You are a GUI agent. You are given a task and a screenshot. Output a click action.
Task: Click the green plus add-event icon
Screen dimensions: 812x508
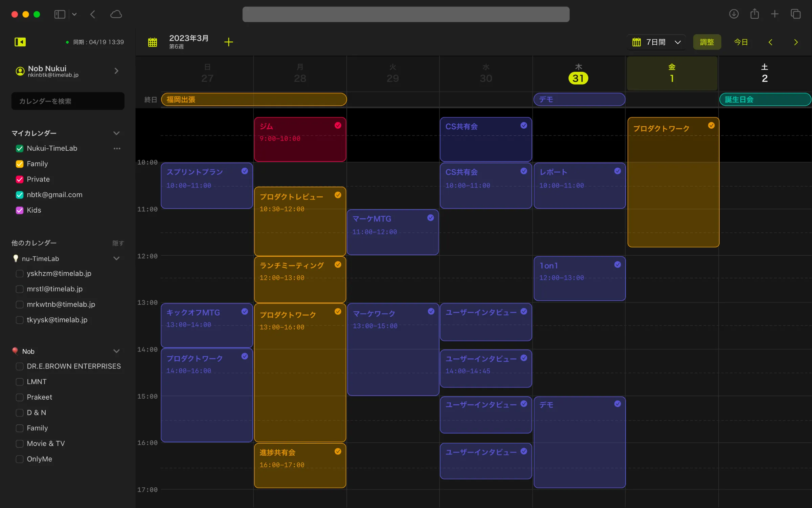tap(229, 42)
